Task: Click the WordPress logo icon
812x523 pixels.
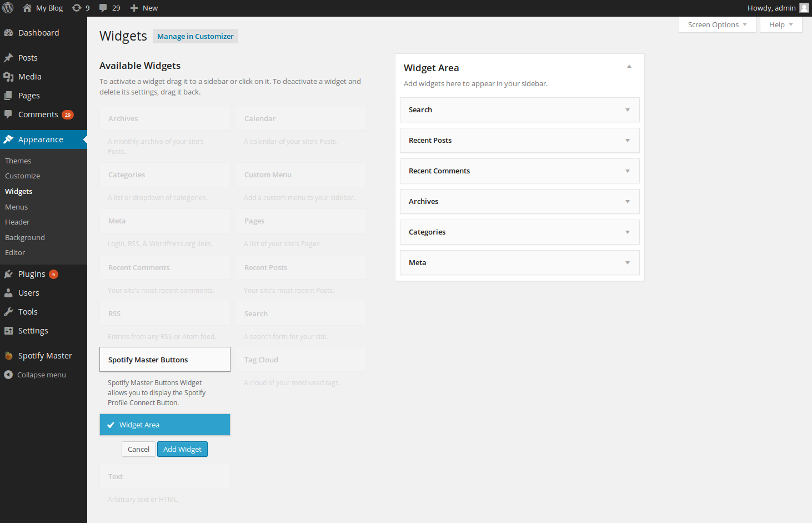Action: [8, 8]
